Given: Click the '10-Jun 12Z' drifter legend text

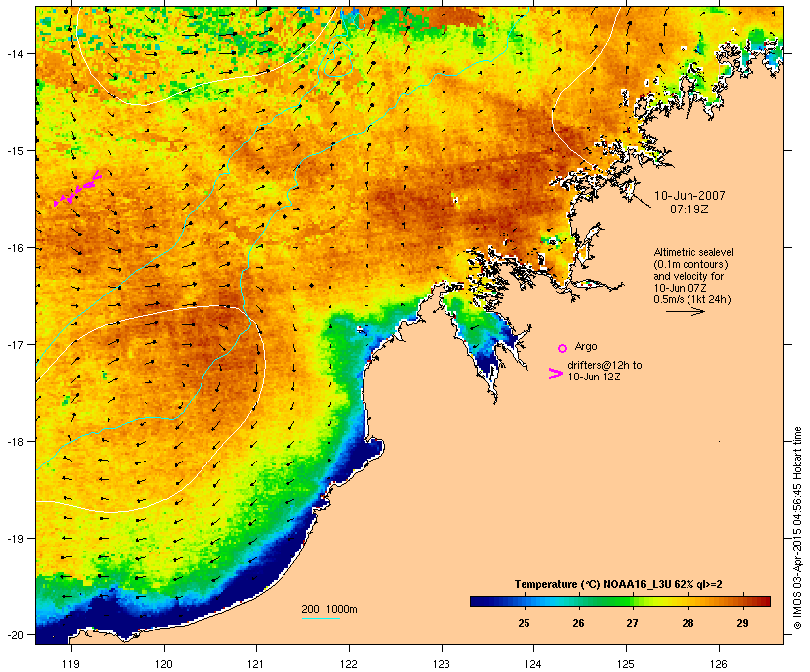Looking at the screenshot, I should click(x=594, y=377).
